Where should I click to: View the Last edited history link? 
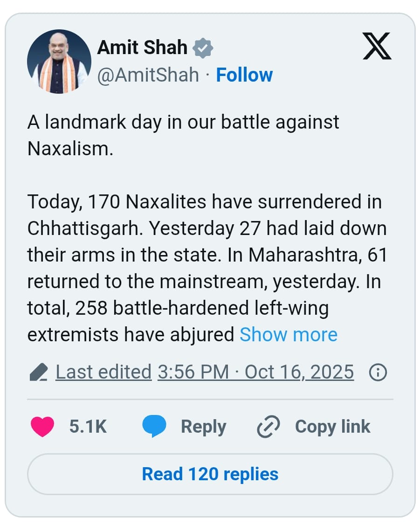[103, 372]
